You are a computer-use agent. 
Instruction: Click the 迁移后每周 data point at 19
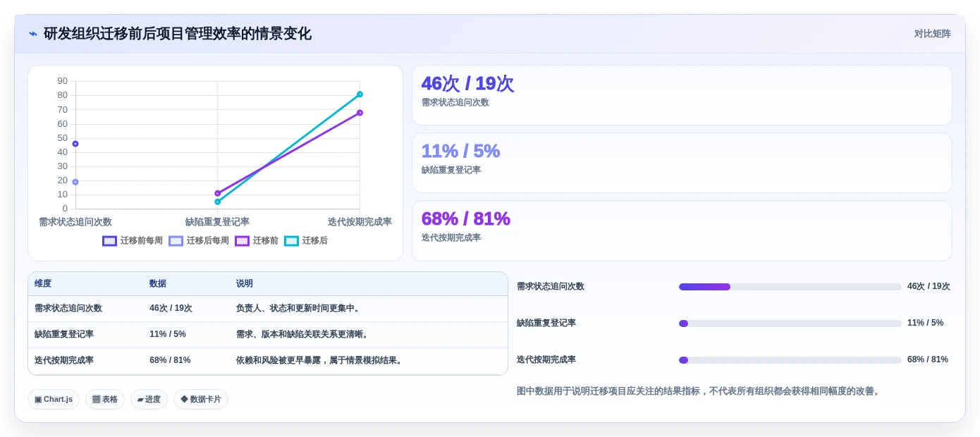point(75,182)
